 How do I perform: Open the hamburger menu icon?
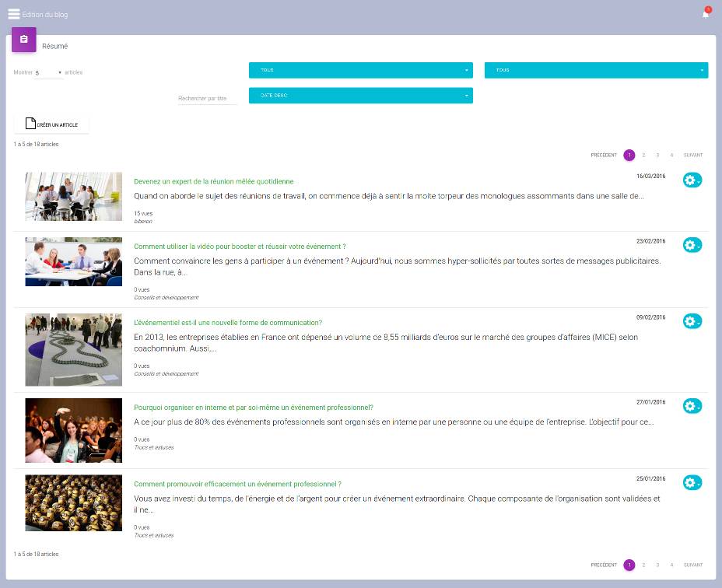14,14
